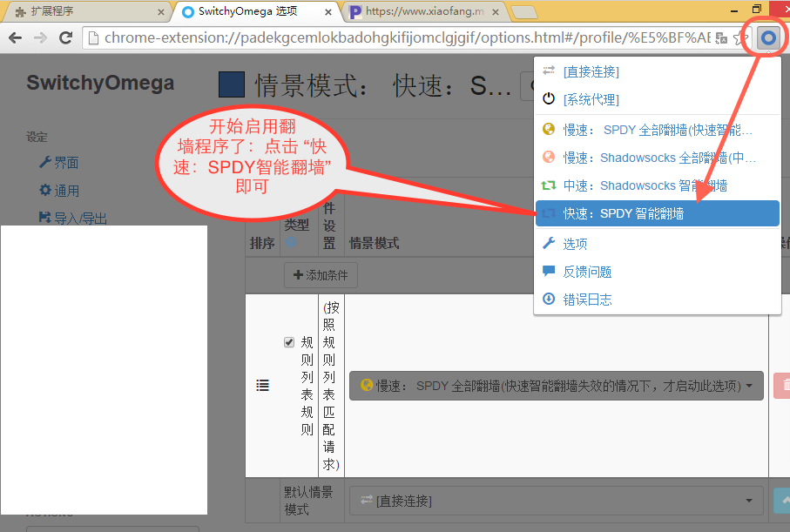The width and height of the screenshot is (790, 532).
Task: Close the SwitchyOmega 选项 tab
Action: point(328,12)
